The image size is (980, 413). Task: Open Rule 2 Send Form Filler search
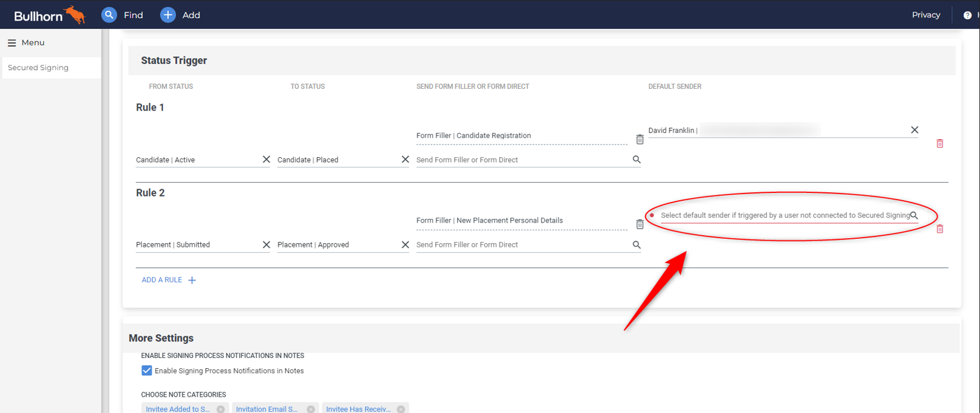[636, 245]
